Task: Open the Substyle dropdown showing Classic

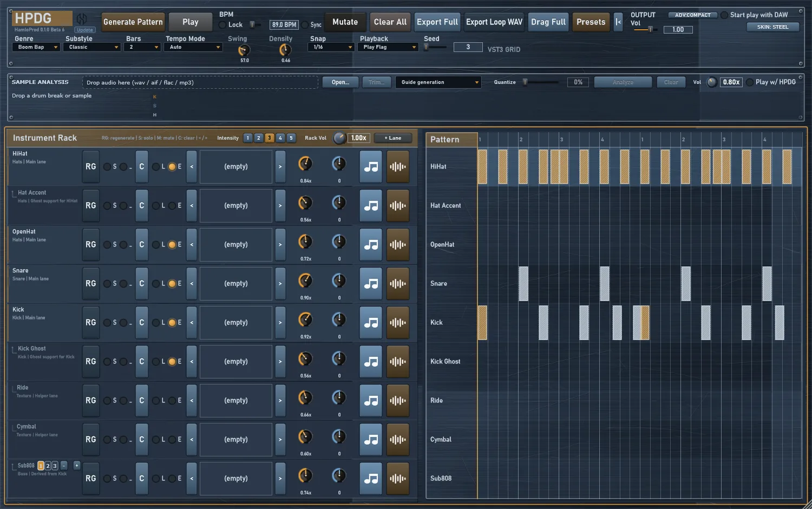Action: pyautogui.click(x=91, y=47)
